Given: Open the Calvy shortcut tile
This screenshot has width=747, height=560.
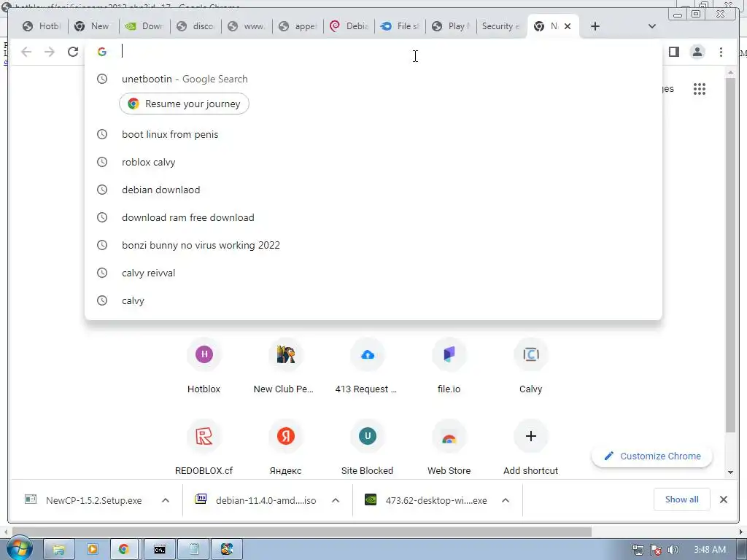Looking at the screenshot, I should tap(531, 367).
